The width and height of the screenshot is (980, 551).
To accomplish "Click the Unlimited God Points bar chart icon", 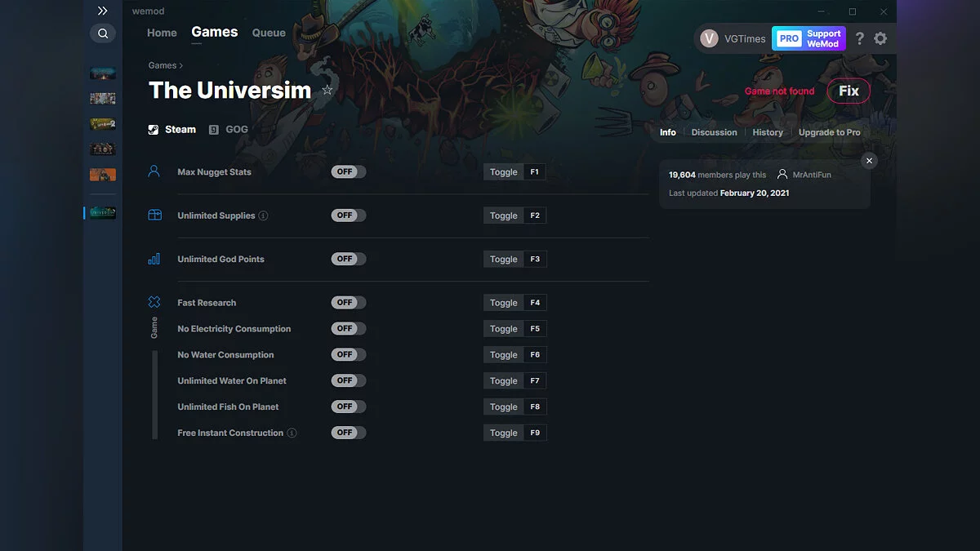I will (154, 258).
